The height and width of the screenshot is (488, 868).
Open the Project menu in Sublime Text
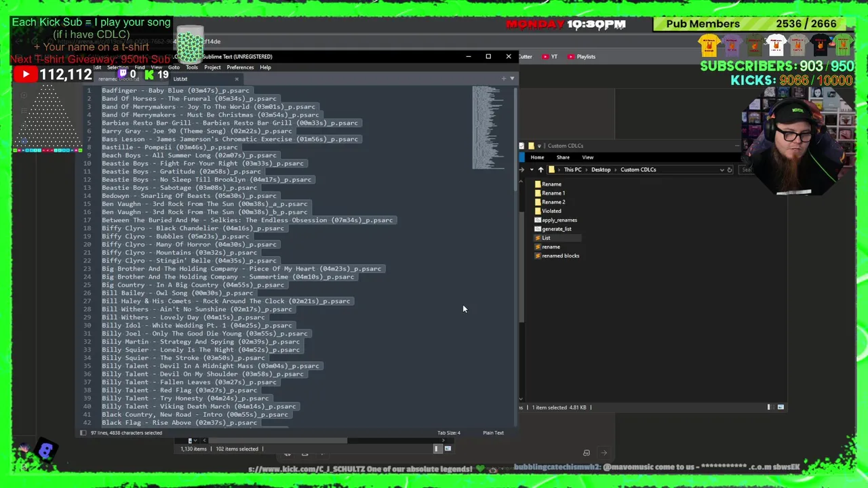point(212,67)
